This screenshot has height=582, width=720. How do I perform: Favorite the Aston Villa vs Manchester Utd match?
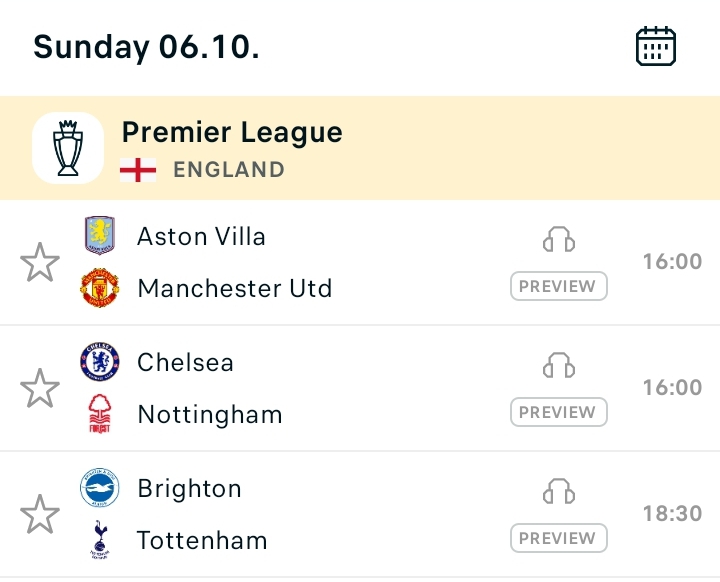(x=40, y=262)
